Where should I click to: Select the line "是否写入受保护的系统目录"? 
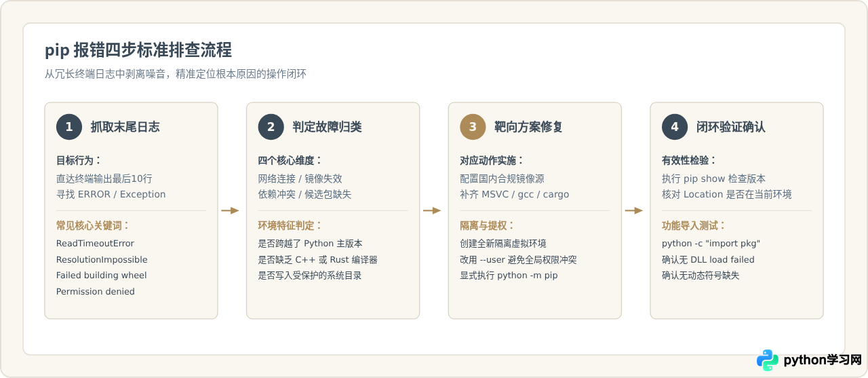coord(310,275)
